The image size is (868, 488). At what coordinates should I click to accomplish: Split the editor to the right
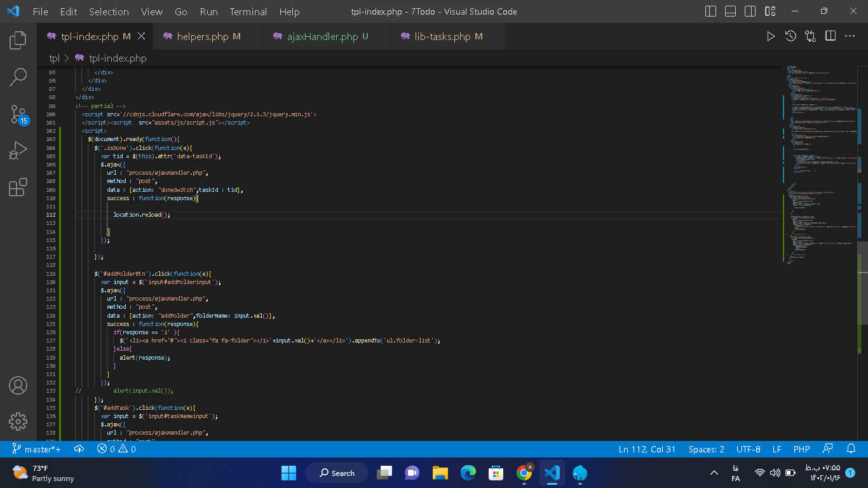coord(831,36)
